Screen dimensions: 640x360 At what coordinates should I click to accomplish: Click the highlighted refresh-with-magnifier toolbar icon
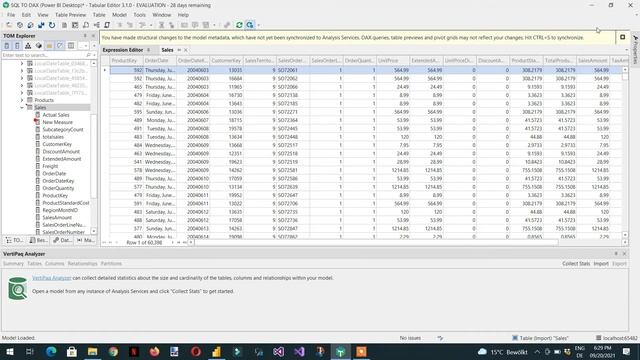coord(250,25)
